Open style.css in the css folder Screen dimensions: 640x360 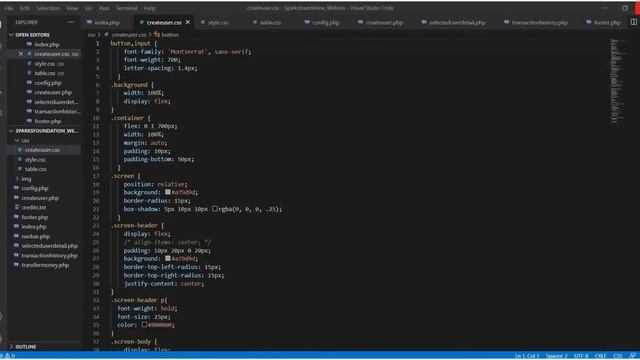pos(35,160)
